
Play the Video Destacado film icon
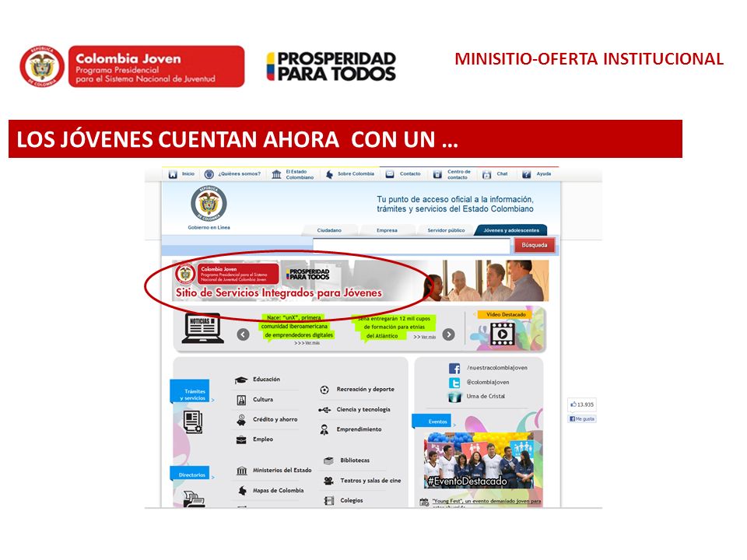point(503,334)
